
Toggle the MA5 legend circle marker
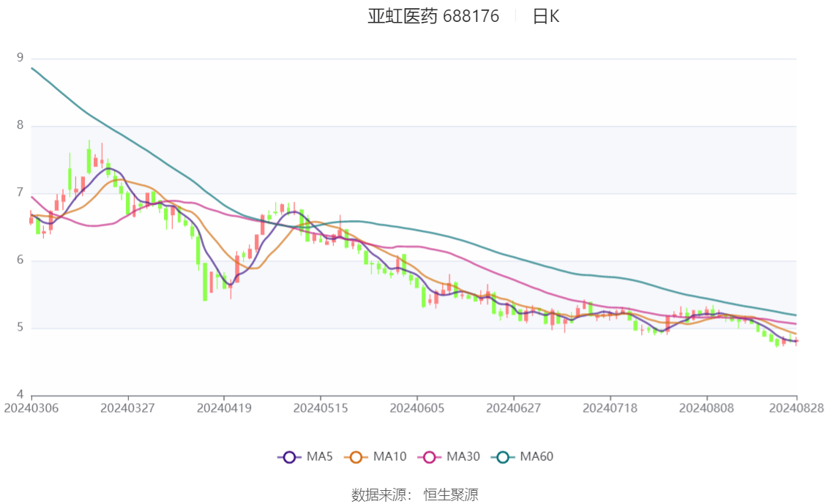click(289, 457)
